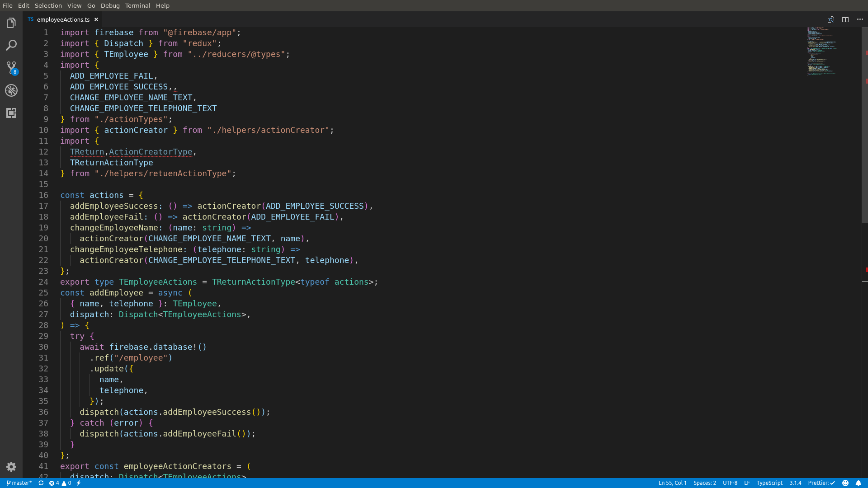Toggle Prettier status in status bar

click(x=821, y=483)
